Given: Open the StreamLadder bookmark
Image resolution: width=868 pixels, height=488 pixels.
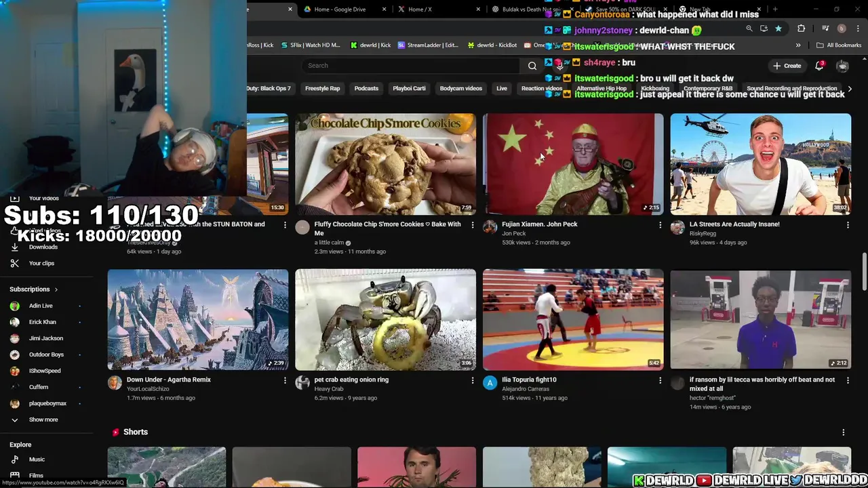Looking at the screenshot, I should (428, 45).
